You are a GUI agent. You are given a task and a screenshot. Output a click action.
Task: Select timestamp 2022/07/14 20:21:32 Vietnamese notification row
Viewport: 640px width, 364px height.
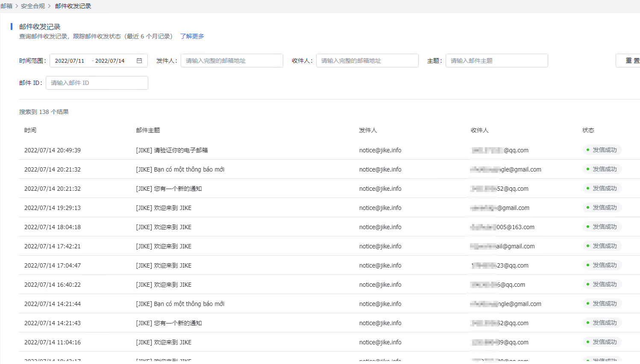point(53,169)
